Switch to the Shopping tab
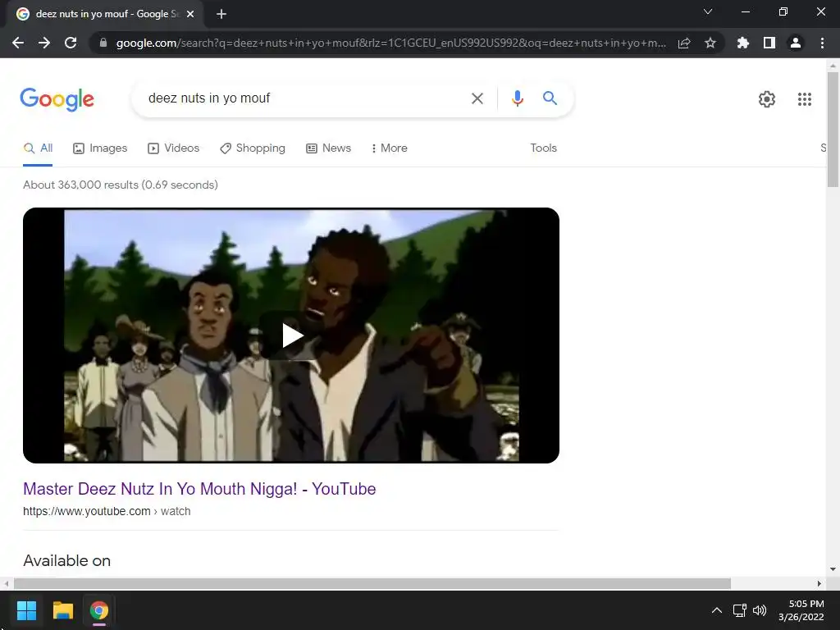This screenshot has width=840, height=630. (253, 148)
